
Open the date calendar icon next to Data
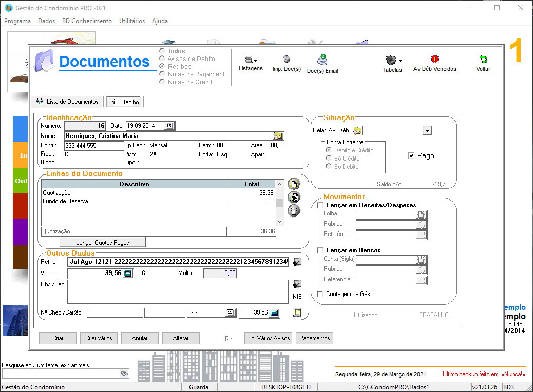[169, 126]
